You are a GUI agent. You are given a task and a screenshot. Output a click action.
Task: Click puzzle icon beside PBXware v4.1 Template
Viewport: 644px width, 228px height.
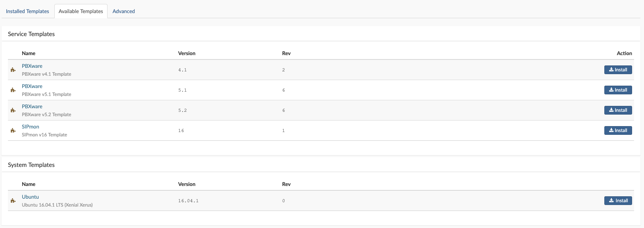tap(13, 70)
